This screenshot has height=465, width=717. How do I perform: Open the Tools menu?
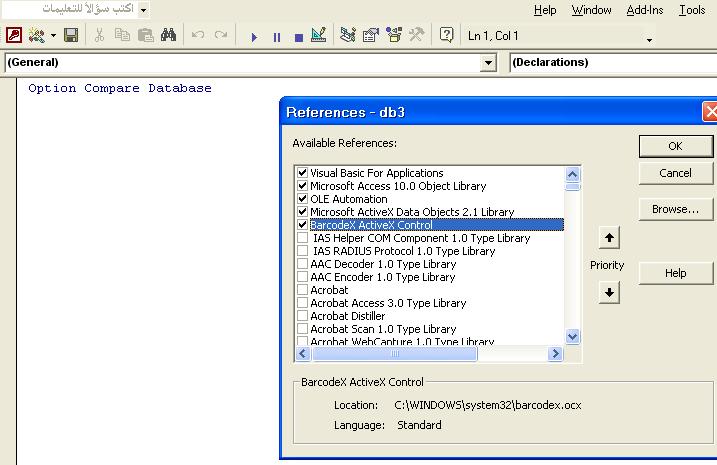[692, 10]
